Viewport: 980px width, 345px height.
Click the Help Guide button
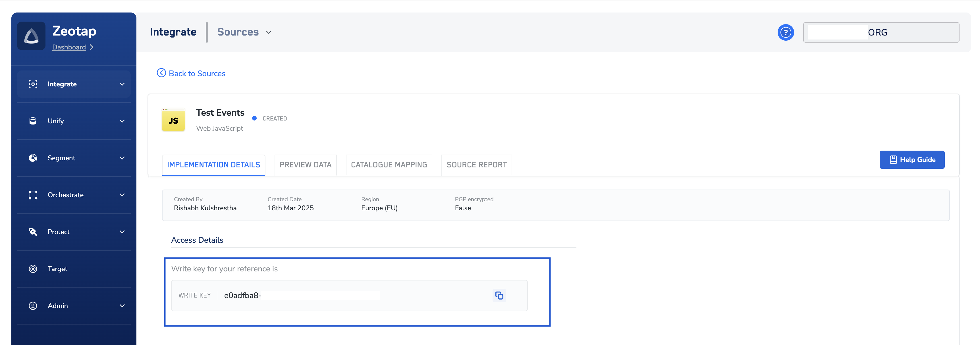[x=912, y=160]
